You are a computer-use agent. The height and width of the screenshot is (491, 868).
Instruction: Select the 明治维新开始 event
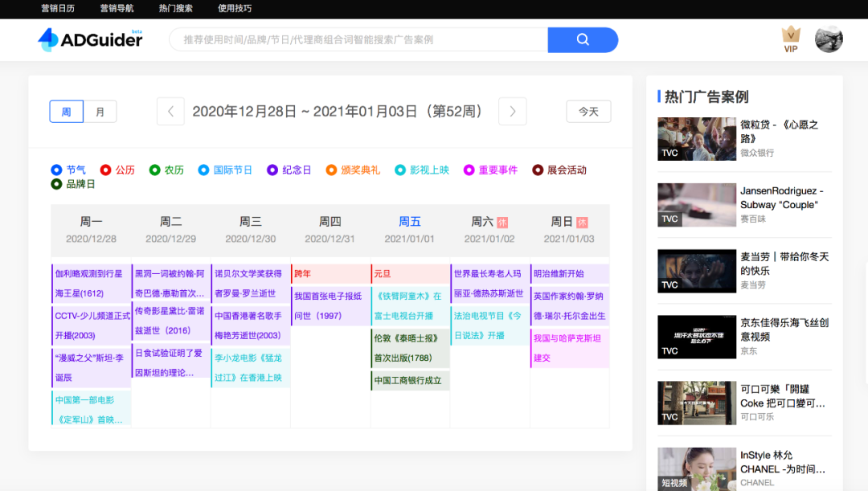pyautogui.click(x=570, y=273)
